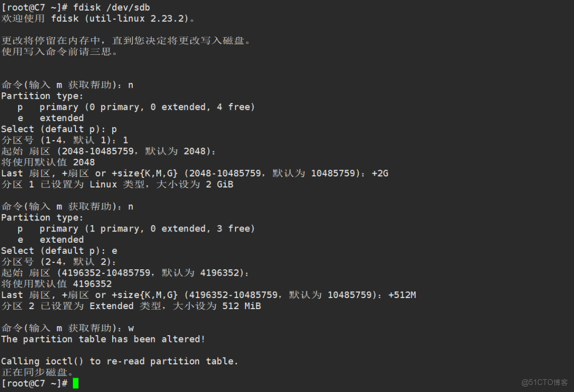Click the 'Calling ioctl()' output line
Image resolution: width=574 pixels, height=392 pixels.
119,361
